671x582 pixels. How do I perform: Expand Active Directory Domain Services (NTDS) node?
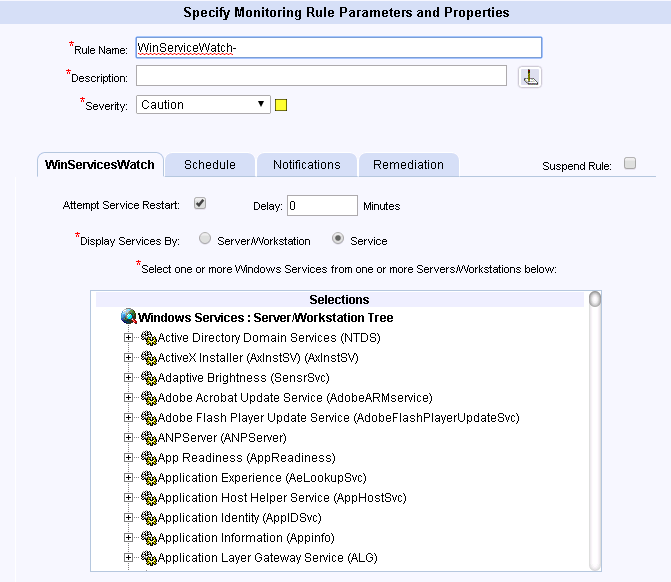point(128,338)
